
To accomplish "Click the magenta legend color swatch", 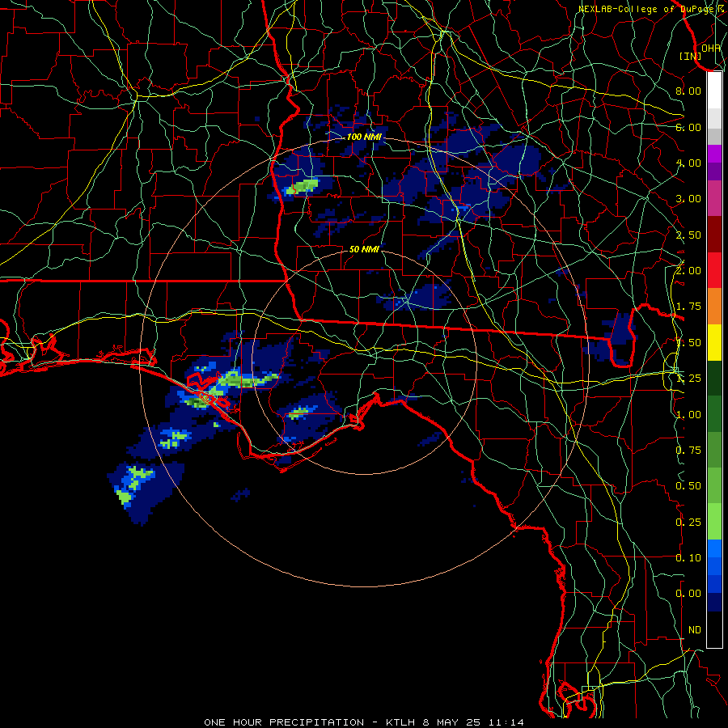I will pos(714,154).
